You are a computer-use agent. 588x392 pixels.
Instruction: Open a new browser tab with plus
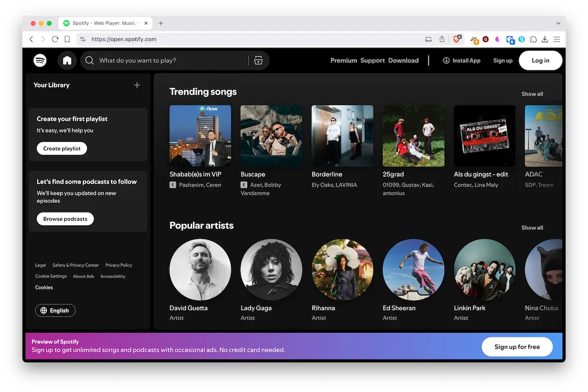click(x=161, y=23)
